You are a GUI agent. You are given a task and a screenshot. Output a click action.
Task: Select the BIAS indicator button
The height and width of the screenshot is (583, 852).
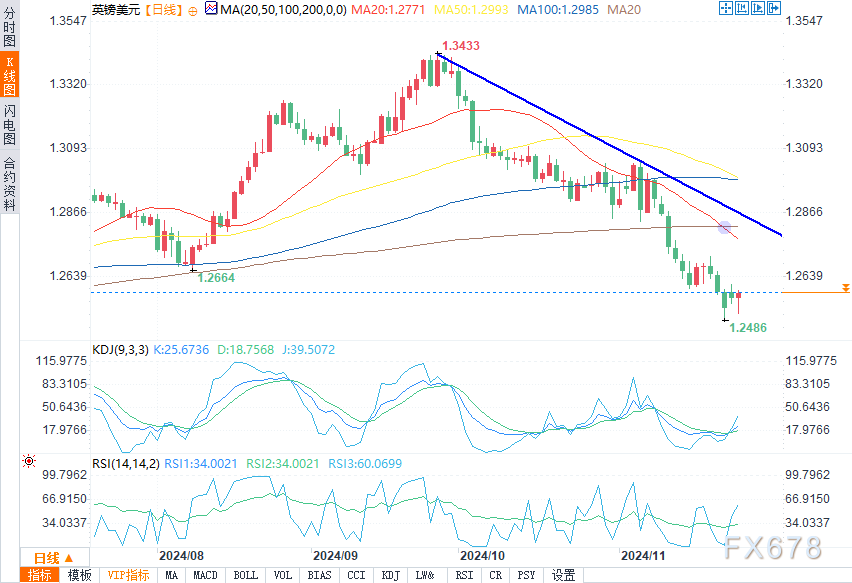tap(320, 575)
